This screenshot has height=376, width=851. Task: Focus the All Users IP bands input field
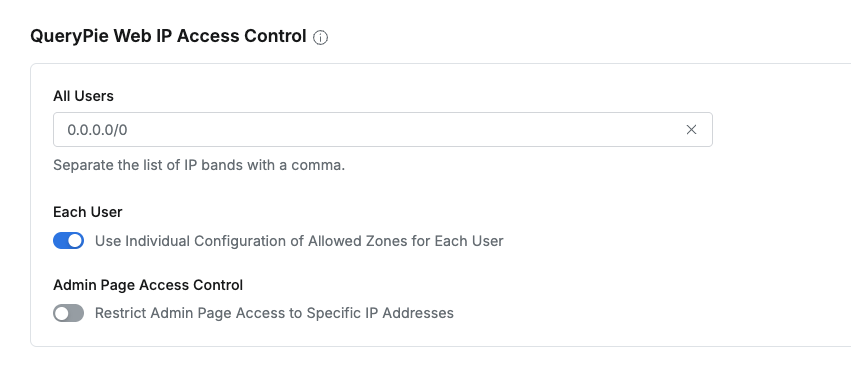pos(383,130)
